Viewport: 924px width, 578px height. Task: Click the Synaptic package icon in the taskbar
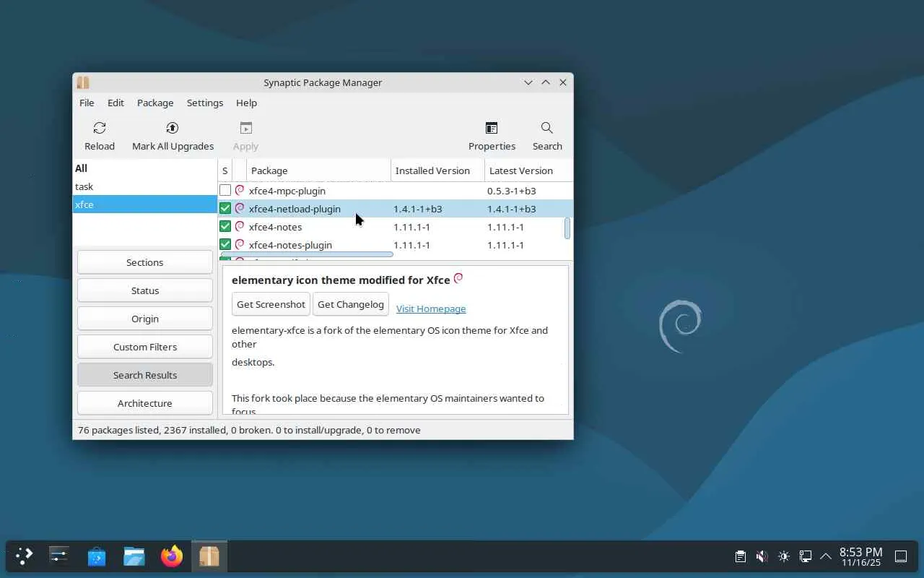pos(209,556)
